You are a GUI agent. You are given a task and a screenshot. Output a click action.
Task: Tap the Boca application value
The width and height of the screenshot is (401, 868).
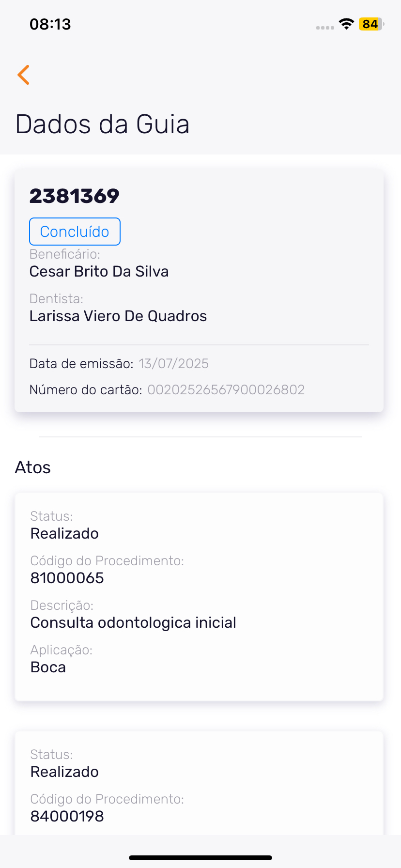tap(48, 667)
